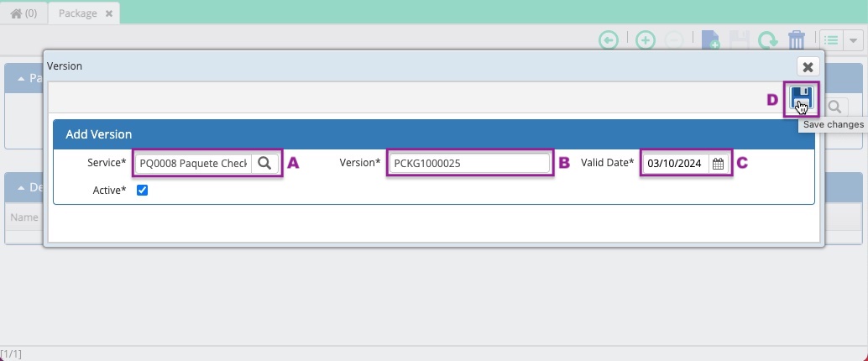Viewport: 868px width, 361px height.
Task: Click the new document icon in toolbar
Action: click(710, 40)
